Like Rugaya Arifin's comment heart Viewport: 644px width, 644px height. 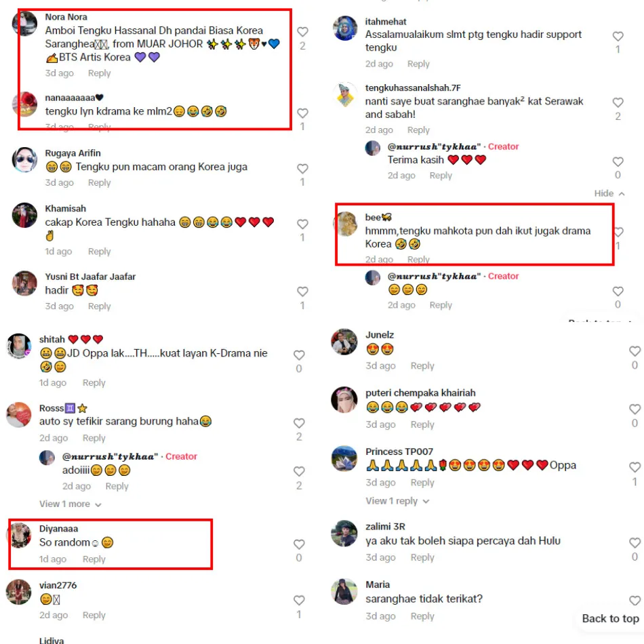[303, 168]
